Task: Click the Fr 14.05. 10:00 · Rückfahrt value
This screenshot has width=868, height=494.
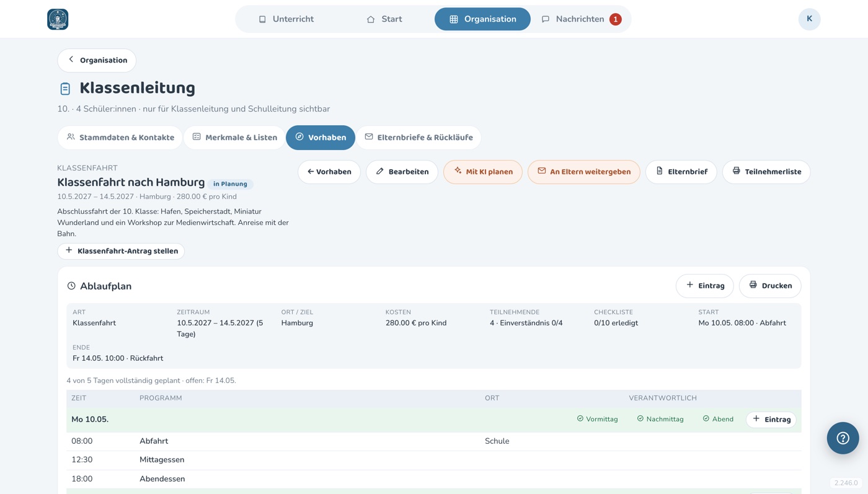Action: (118, 358)
